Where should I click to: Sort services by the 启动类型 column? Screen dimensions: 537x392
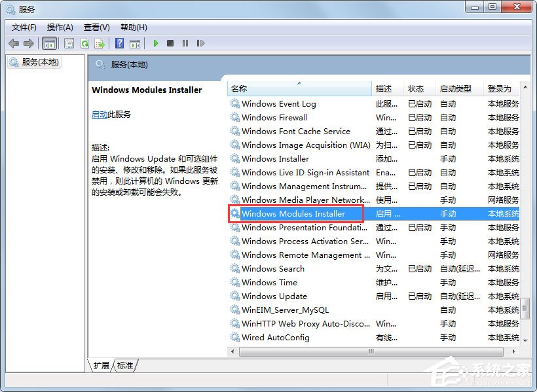(454, 88)
